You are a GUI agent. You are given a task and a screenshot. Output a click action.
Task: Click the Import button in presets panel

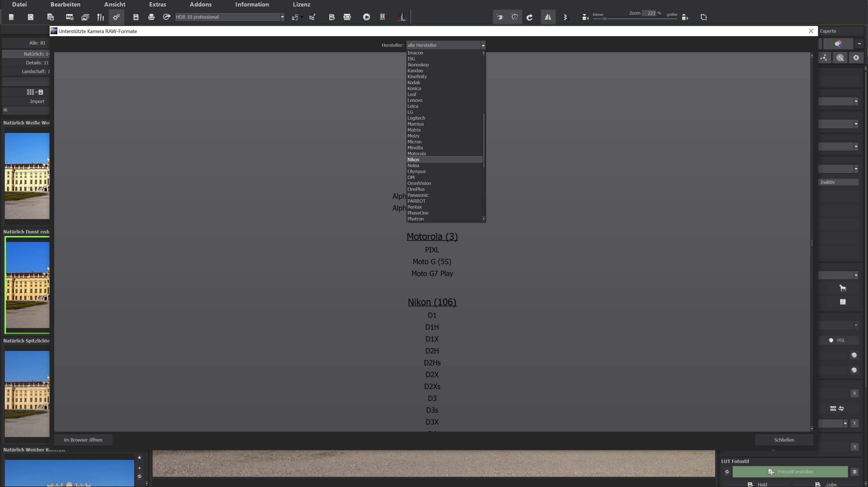click(x=26, y=101)
